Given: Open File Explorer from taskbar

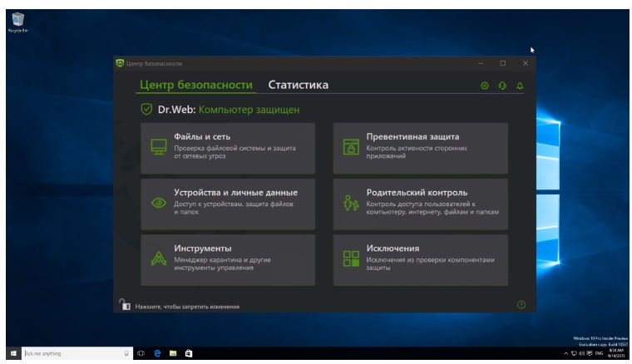Looking at the screenshot, I should click(173, 353).
